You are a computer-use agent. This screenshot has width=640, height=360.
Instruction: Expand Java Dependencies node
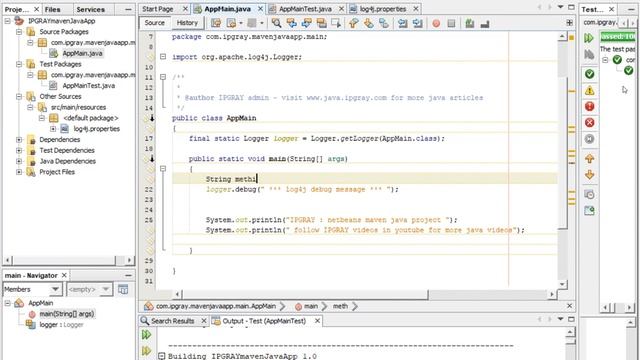(x=19, y=161)
